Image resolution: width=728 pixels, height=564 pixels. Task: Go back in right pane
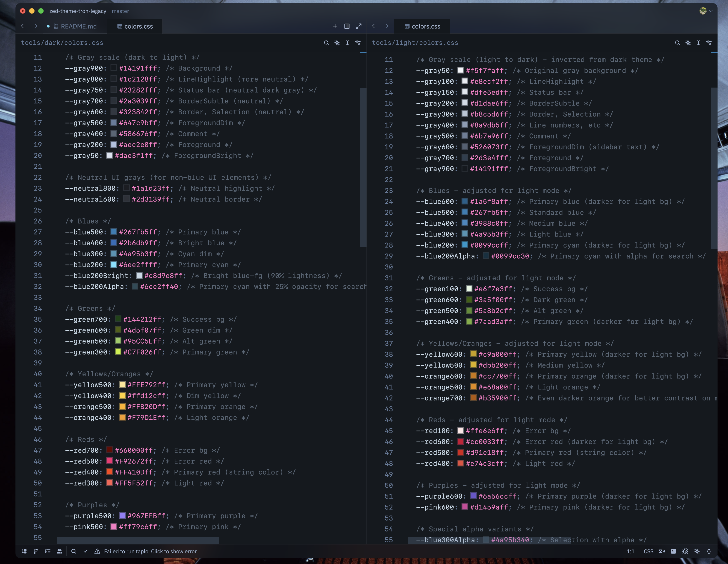(x=374, y=26)
